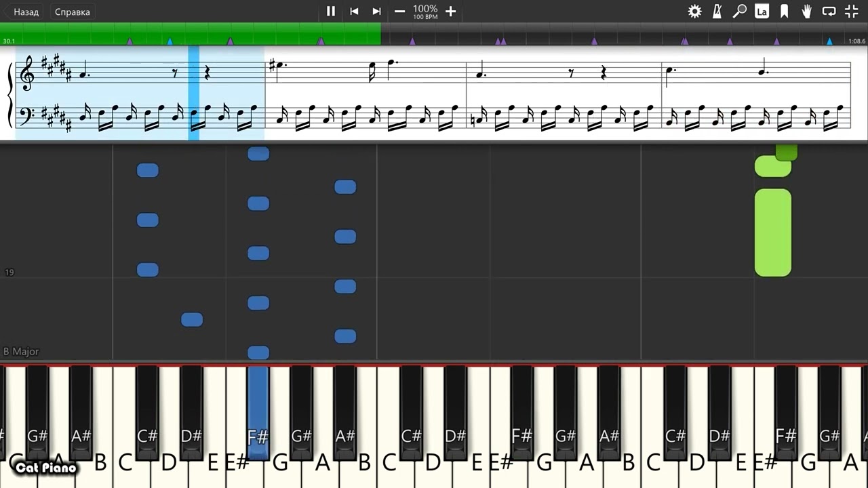Image resolution: width=868 pixels, height=488 pixels.
Task: Click the blue playback cursor in sheet music
Action: 193,93
